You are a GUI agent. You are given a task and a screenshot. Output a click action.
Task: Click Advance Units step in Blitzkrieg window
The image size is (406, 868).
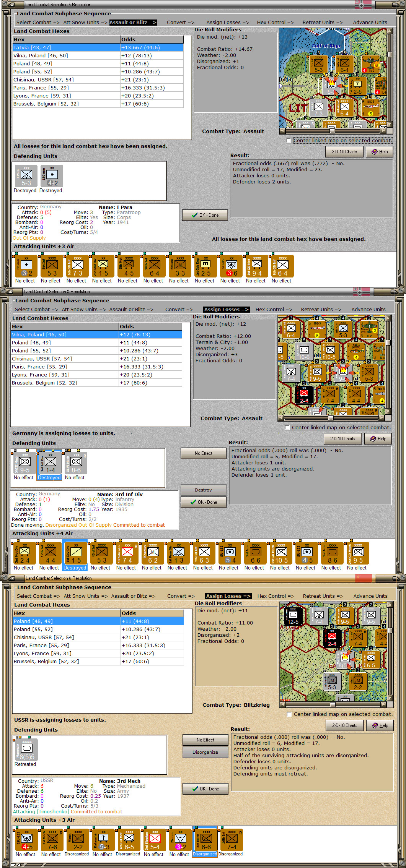(370, 596)
